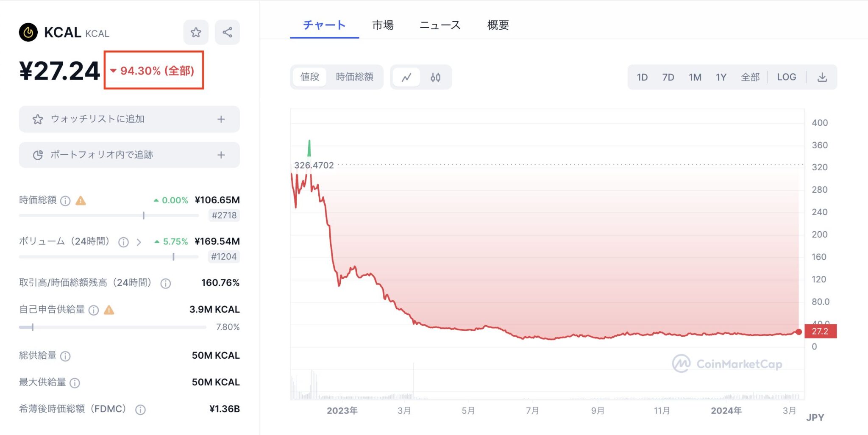This screenshot has width=868, height=435.
Task: Open the share icon next to KCAL
Action: 227,32
